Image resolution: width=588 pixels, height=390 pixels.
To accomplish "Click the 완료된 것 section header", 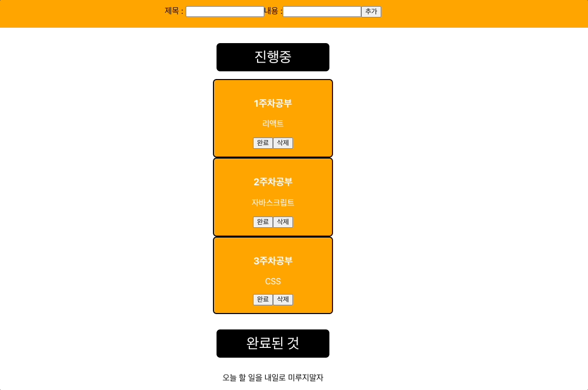I will coord(273,343).
